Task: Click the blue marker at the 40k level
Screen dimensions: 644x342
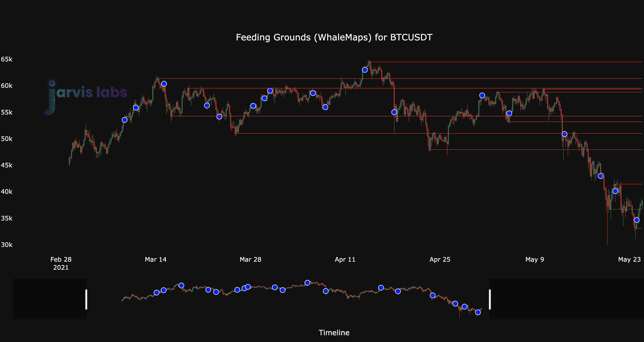Action: [615, 191]
